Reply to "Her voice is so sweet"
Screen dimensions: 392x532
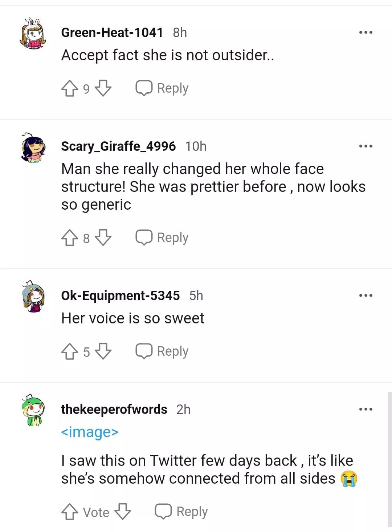[x=162, y=351]
